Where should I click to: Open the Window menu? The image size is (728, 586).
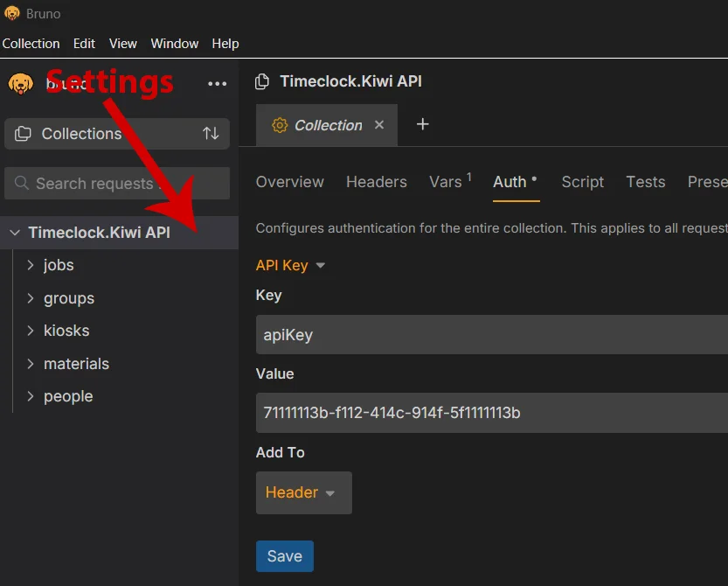175,44
